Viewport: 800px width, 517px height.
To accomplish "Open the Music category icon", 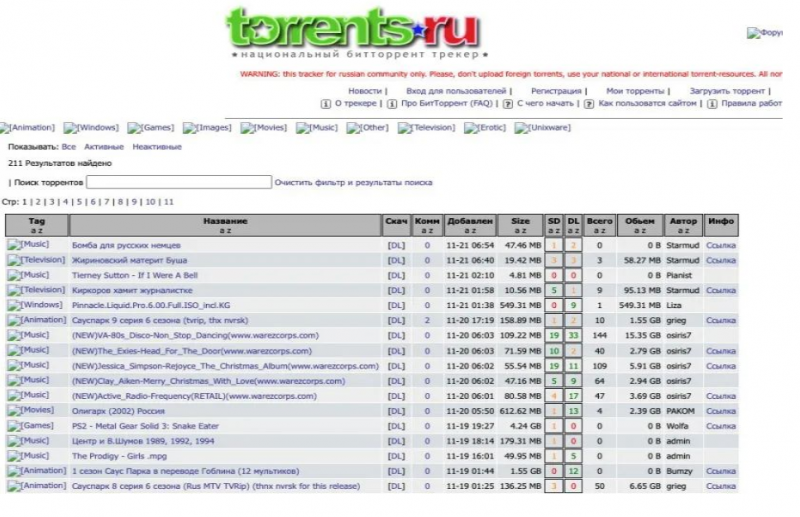I will pos(317,128).
